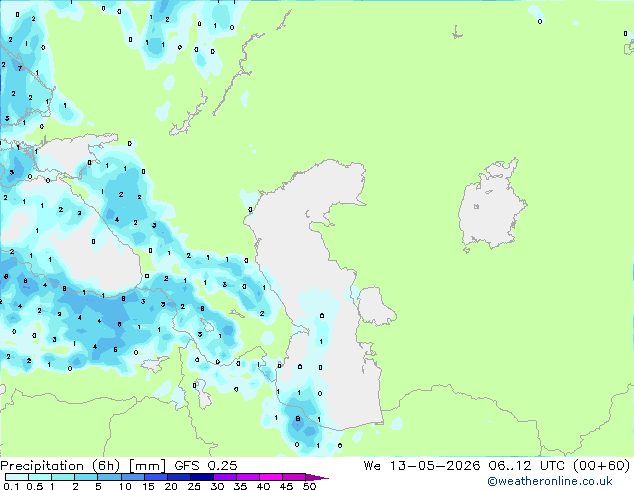Viewport: 634px width, 490px height.
Task: Click the precipitation value "7" on the map
Action: click(19, 68)
